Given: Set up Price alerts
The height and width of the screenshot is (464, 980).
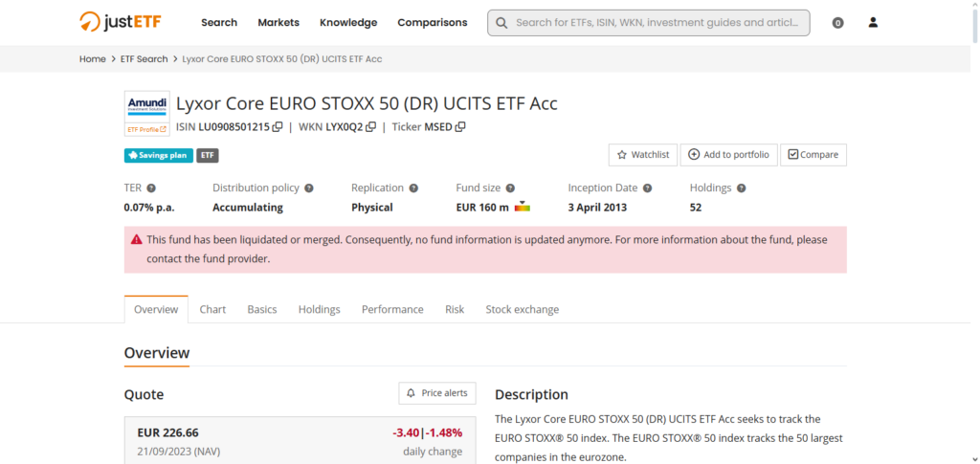Looking at the screenshot, I should [x=437, y=393].
